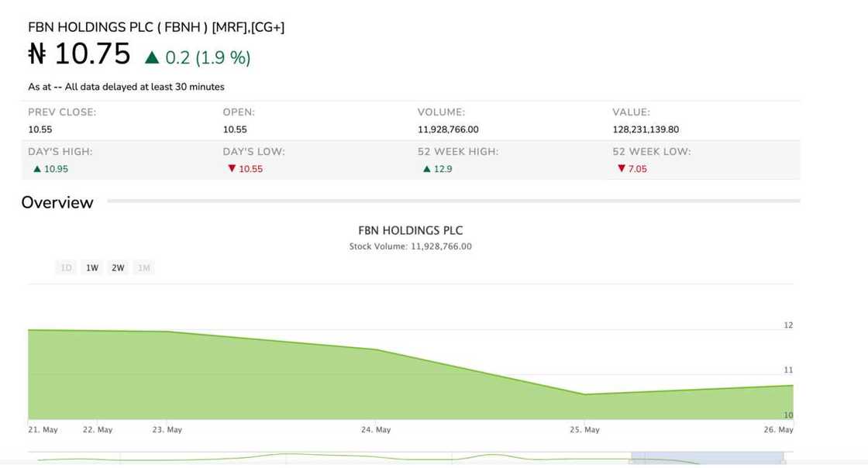Click the FBN HOLDINGS PLC ( FBNH ) header
The image size is (868, 468).
(x=156, y=27)
